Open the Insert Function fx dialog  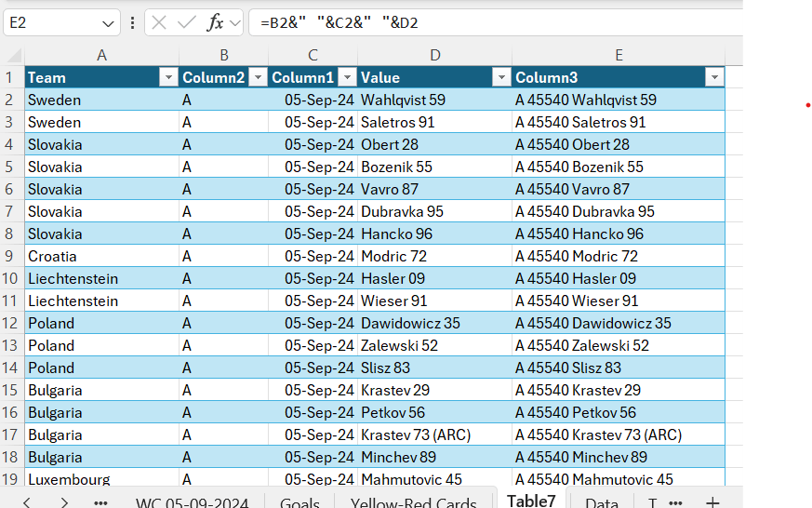pyautogui.click(x=214, y=22)
